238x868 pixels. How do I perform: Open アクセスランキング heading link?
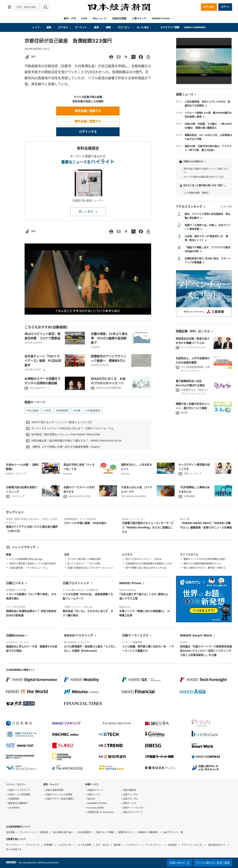pyautogui.click(x=191, y=206)
